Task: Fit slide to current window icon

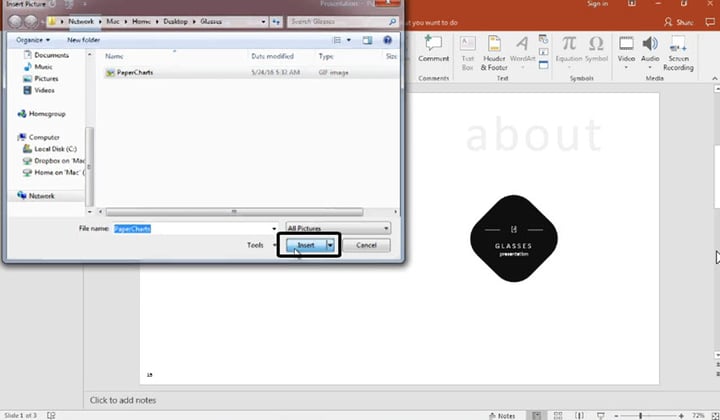Action: (x=714, y=415)
